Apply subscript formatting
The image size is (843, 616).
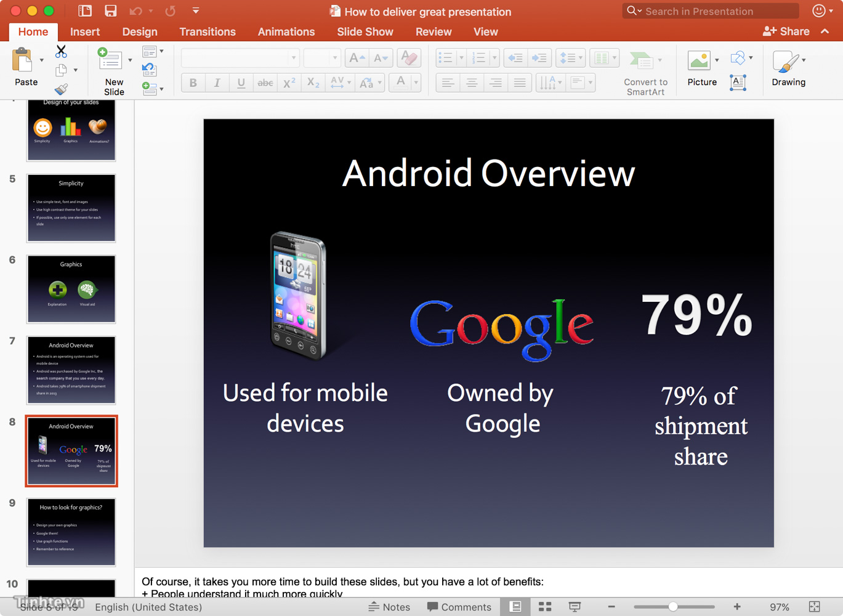pyautogui.click(x=313, y=83)
